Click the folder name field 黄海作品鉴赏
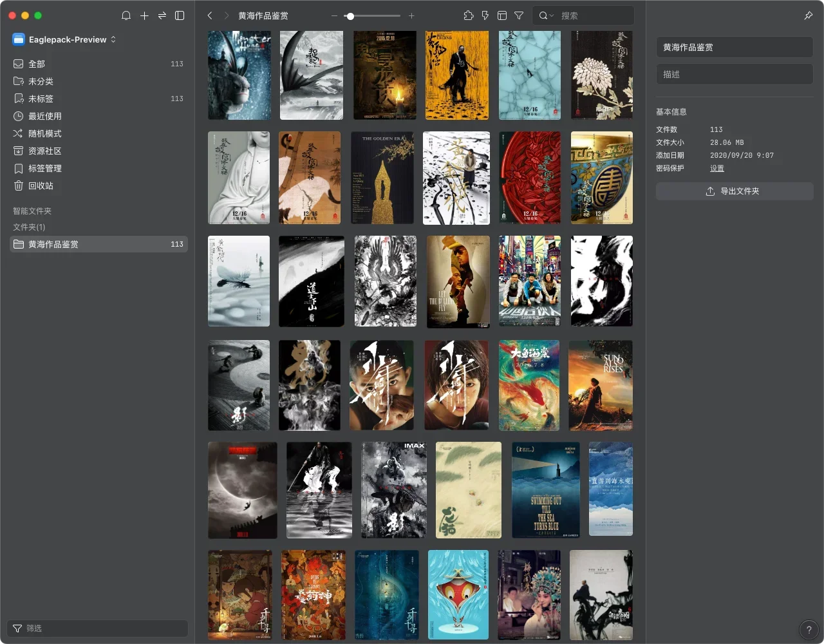The height and width of the screenshot is (644, 824). [735, 47]
